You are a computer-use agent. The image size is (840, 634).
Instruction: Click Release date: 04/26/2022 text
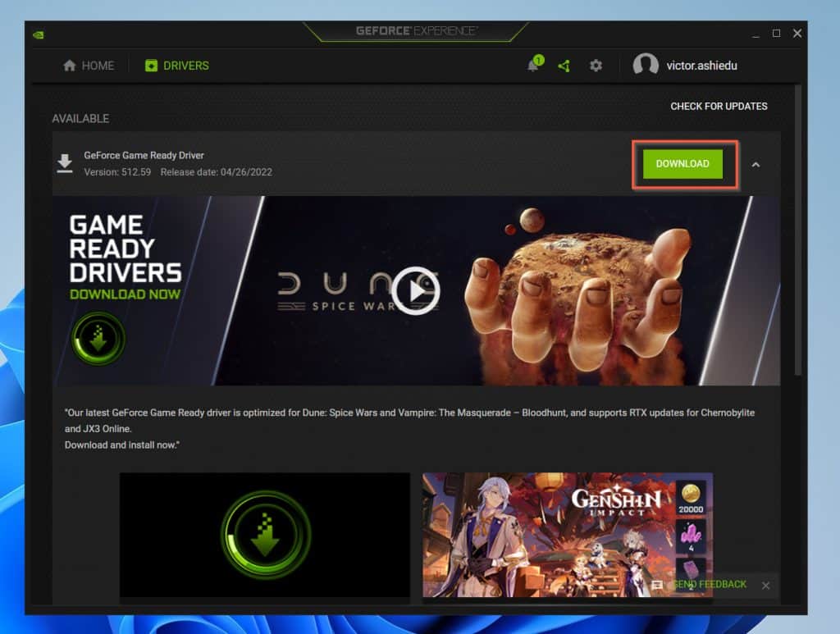[x=217, y=172]
